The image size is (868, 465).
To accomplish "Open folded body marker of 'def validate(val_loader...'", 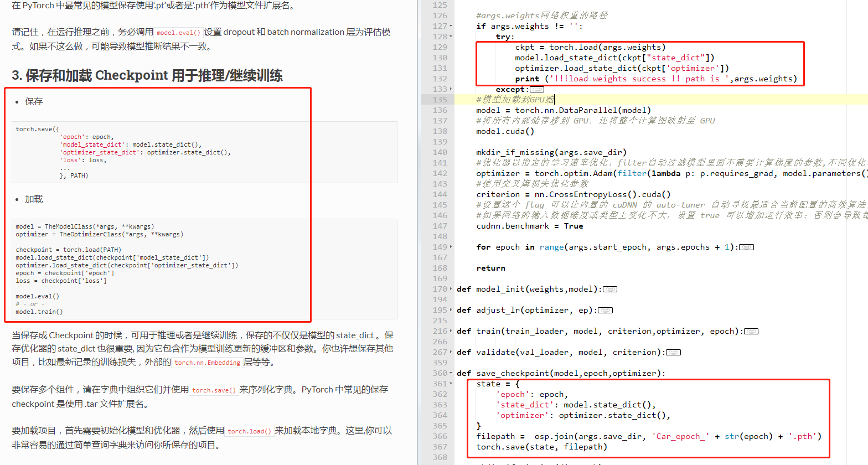I will (x=674, y=352).
